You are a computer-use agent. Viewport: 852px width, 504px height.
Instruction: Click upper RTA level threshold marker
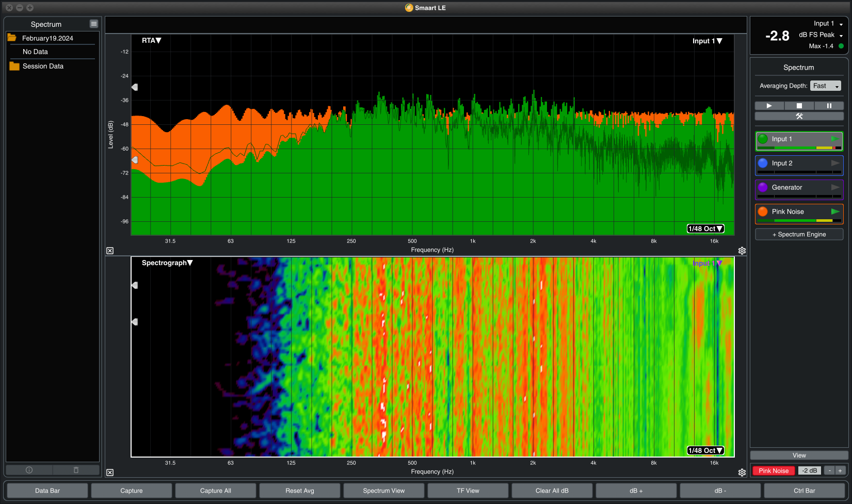(135, 87)
